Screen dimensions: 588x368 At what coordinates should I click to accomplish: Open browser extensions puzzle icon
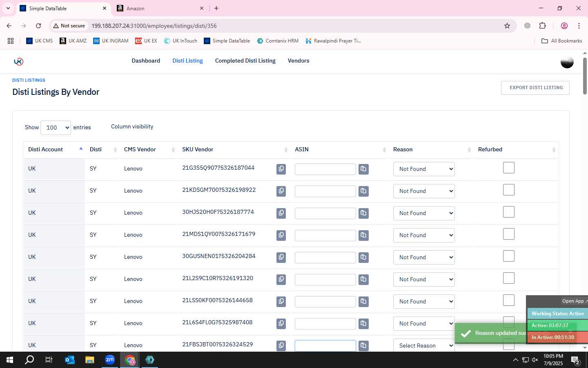click(x=542, y=26)
